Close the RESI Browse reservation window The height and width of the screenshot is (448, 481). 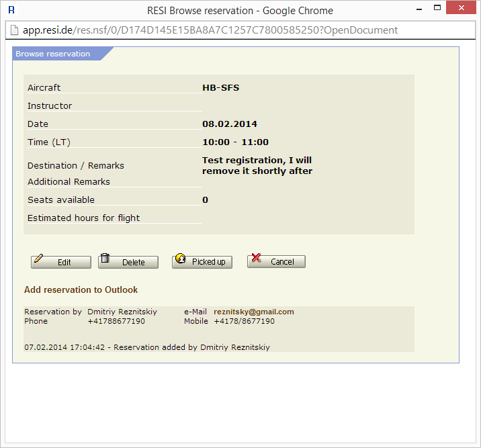tap(465, 8)
